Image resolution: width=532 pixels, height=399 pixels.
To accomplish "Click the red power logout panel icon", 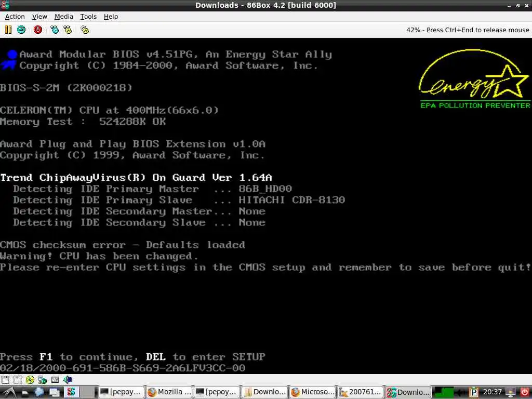I will click(525, 392).
